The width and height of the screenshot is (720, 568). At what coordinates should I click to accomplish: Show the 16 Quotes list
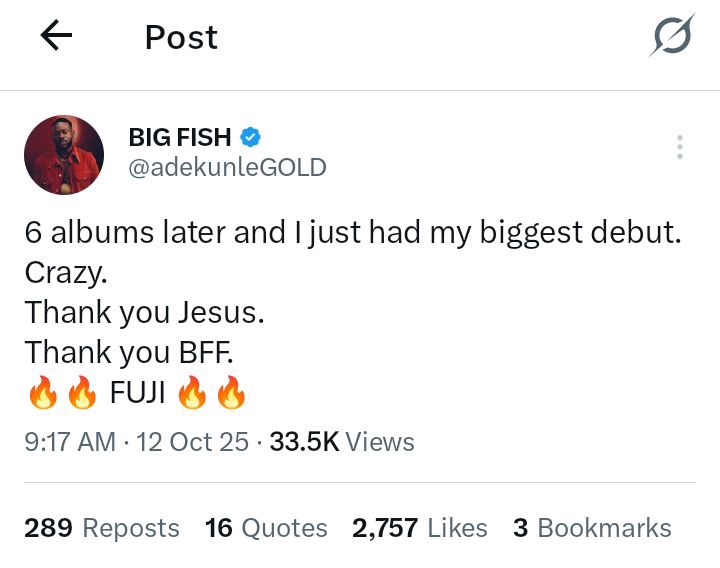point(266,528)
